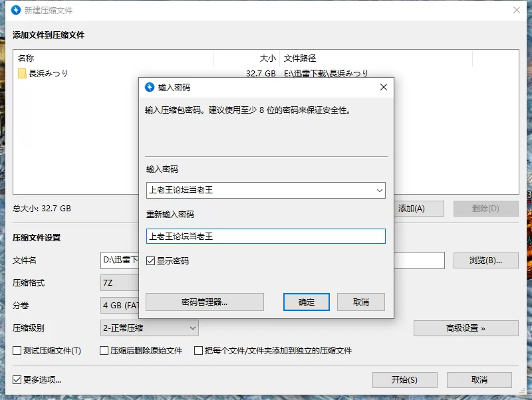532x400 pixels.
Task: Check 把每个文件/文件夹添加到独立的压缩文件 option
Action: pyautogui.click(x=198, y=351)
